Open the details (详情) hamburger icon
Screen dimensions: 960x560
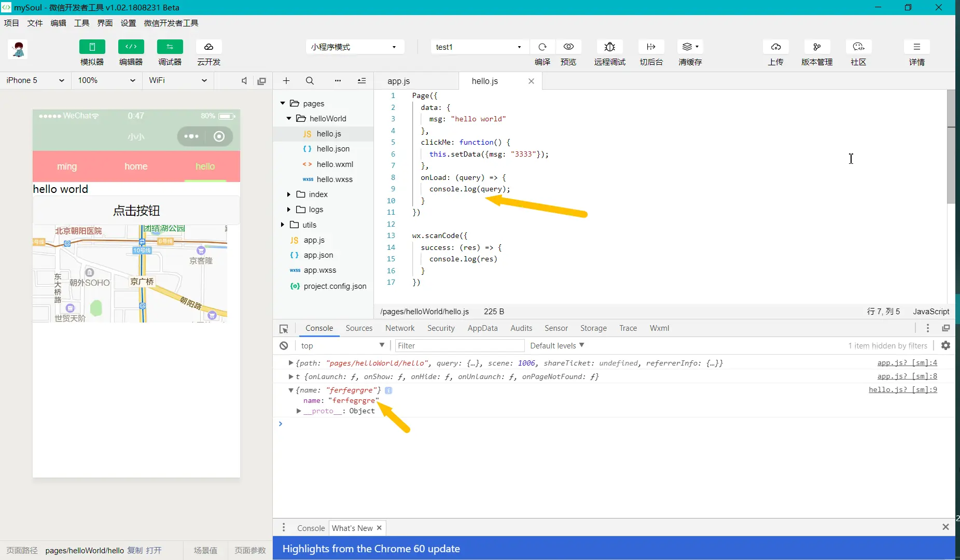[x=917, y=47]
